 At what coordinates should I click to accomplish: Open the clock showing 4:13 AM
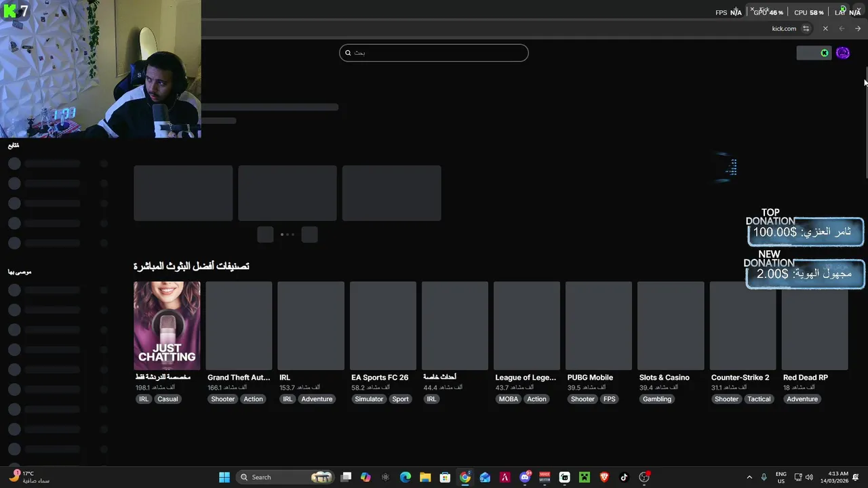[x=834, y=477]
